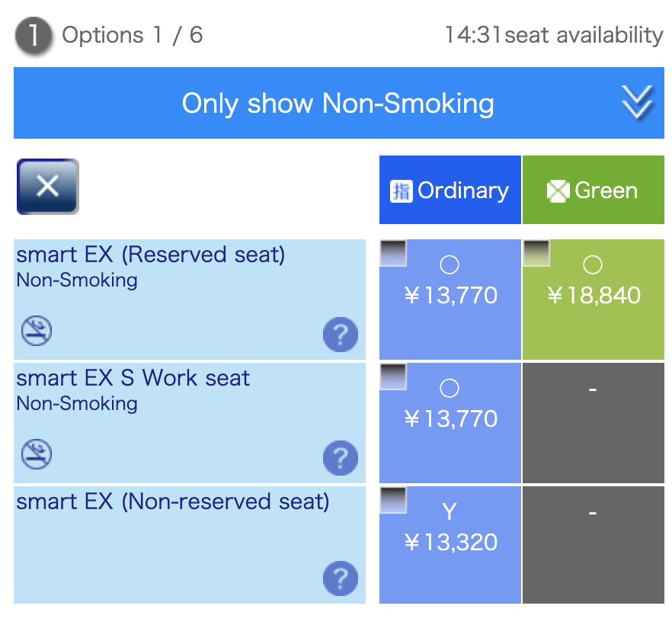Click the X close button icon
672x625 pixels.
pos(47,187)
